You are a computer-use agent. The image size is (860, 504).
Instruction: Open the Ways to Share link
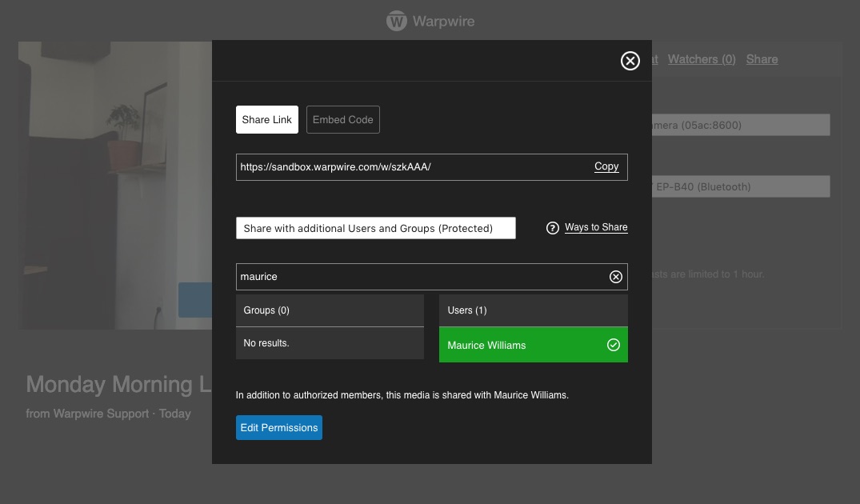596,227
